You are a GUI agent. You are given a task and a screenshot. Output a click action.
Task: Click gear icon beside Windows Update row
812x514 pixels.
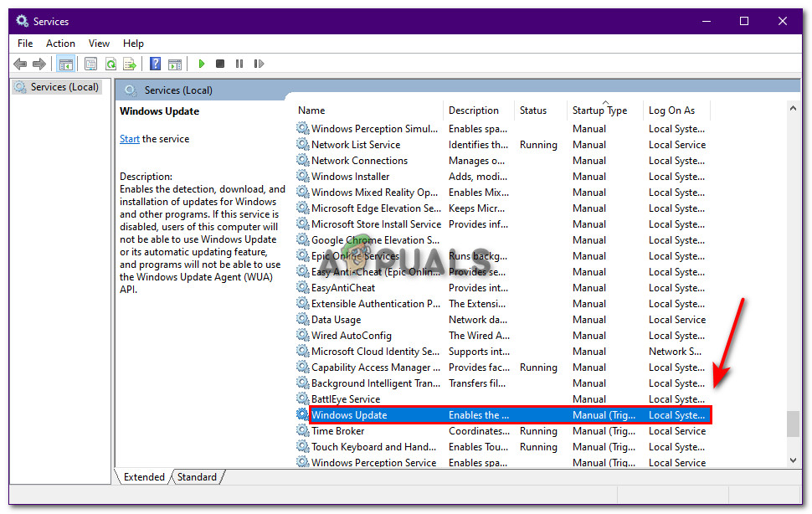click(x=302, y=414)
